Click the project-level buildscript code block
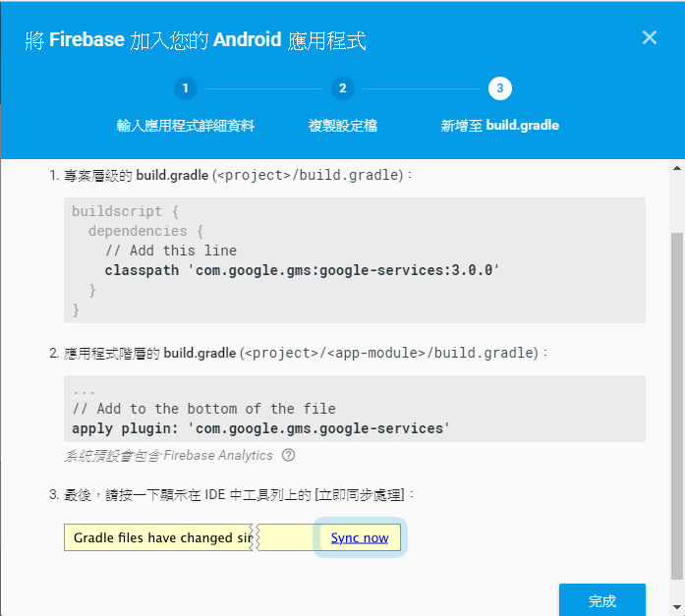 [355, 260]
